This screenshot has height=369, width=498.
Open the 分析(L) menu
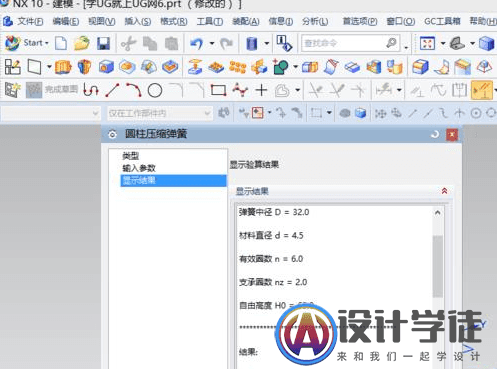click(315, 21)
